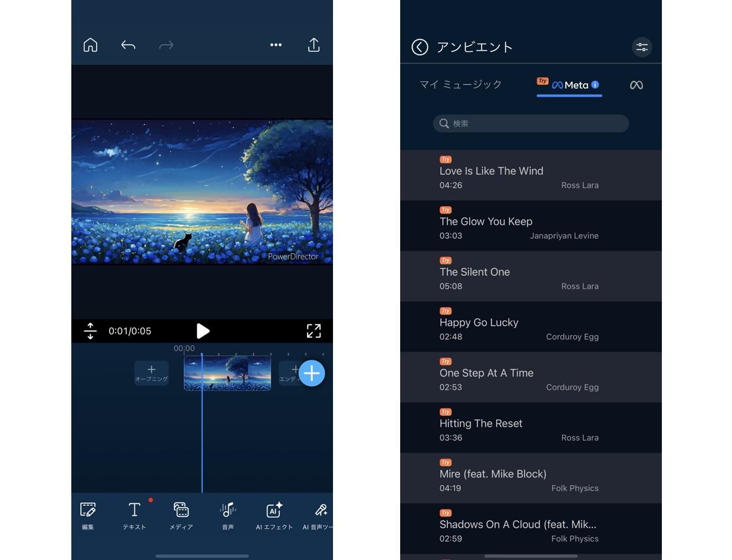Open the 編集 edit tool
Image resolution: width=732 pixels, height=560 pixels.
click(x=88, y=516)
